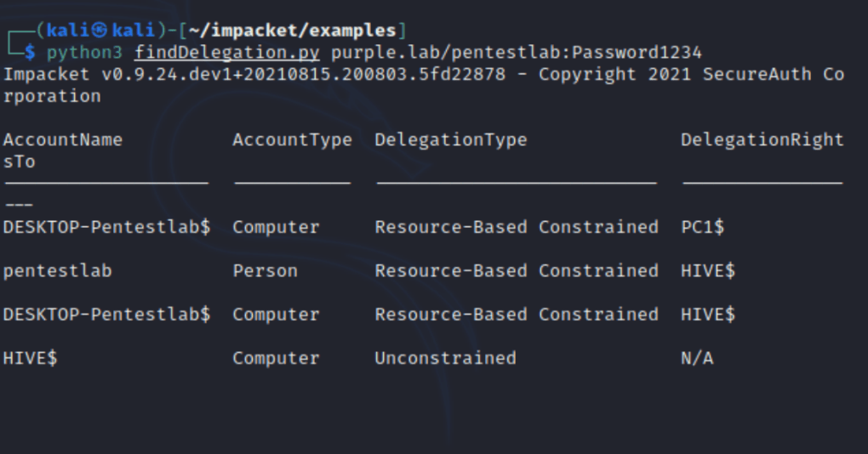Click the underlined findDelegation.py script name
Screen dimensions: 868x454
tap(226, 53)
